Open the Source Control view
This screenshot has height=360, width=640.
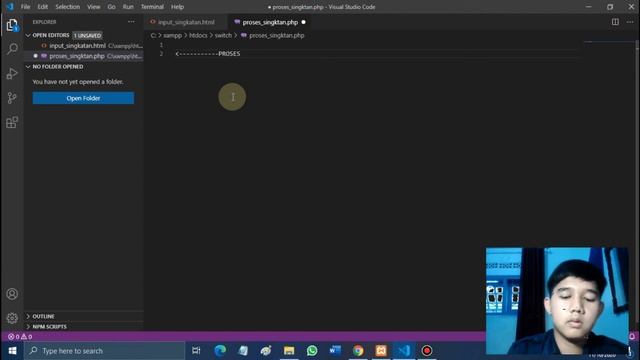coord(12,98)
